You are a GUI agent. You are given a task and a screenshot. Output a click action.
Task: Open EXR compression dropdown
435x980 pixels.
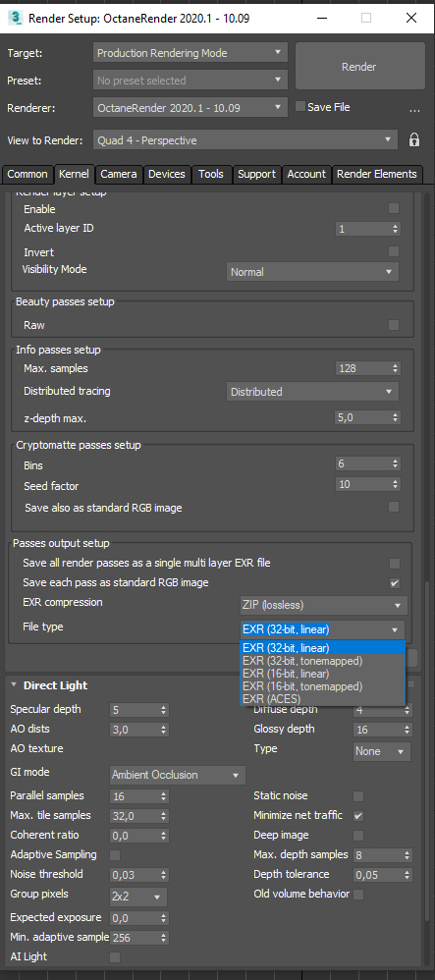click(323, 605)
